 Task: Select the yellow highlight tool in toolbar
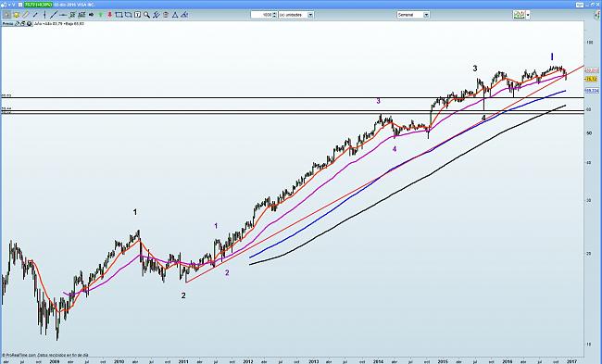pos(16,15)
